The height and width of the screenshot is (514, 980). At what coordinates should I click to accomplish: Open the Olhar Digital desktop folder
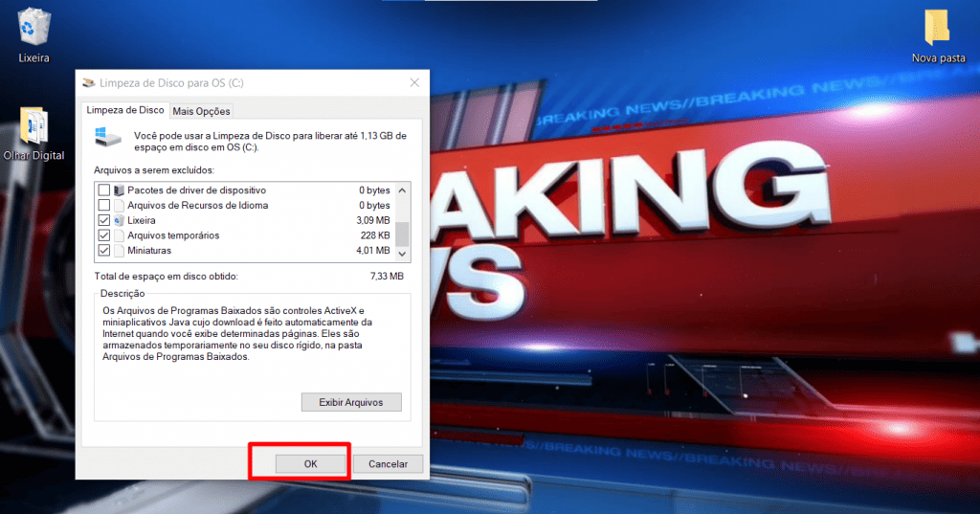(x=33, y=127)
